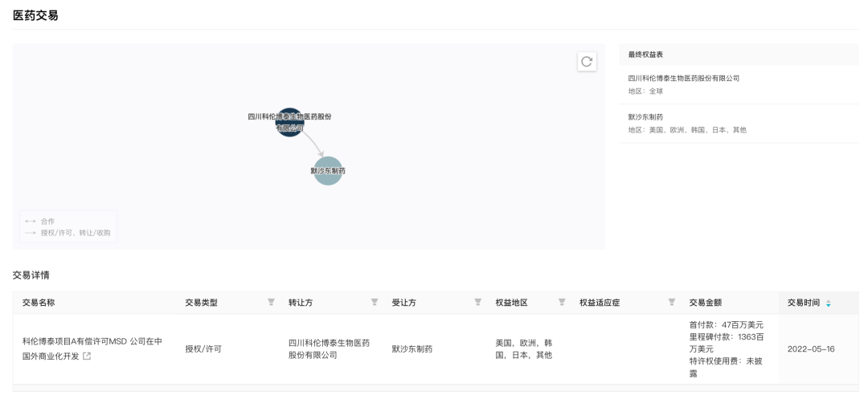Filter the 受让方 column
The image size is (868, 399).
click(x=477, y=303)
